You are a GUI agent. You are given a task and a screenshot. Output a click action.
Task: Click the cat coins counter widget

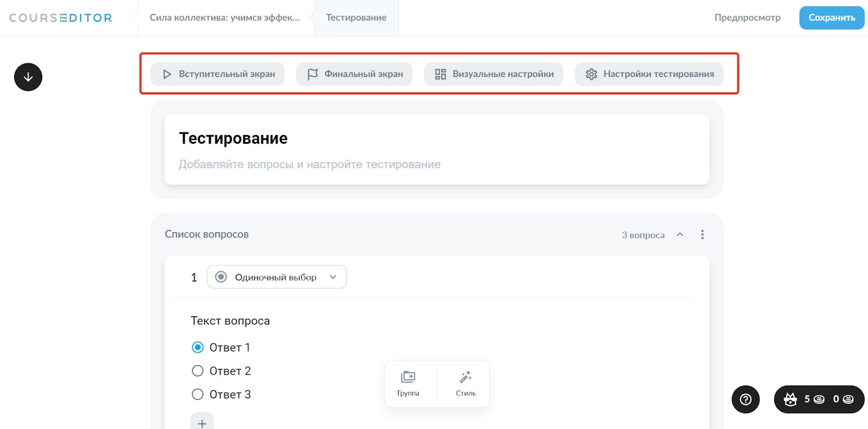click(x=819, y=399)
